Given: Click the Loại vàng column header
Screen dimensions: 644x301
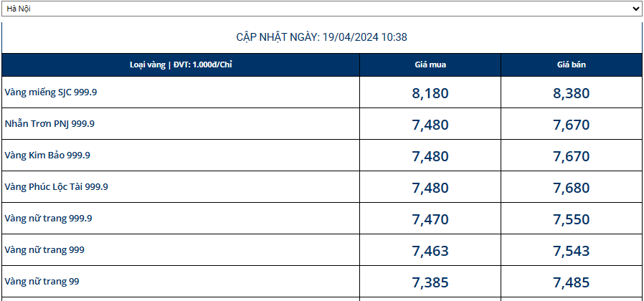Looking at the screenshot, I should pyautogui.click(x=181, y=65).
